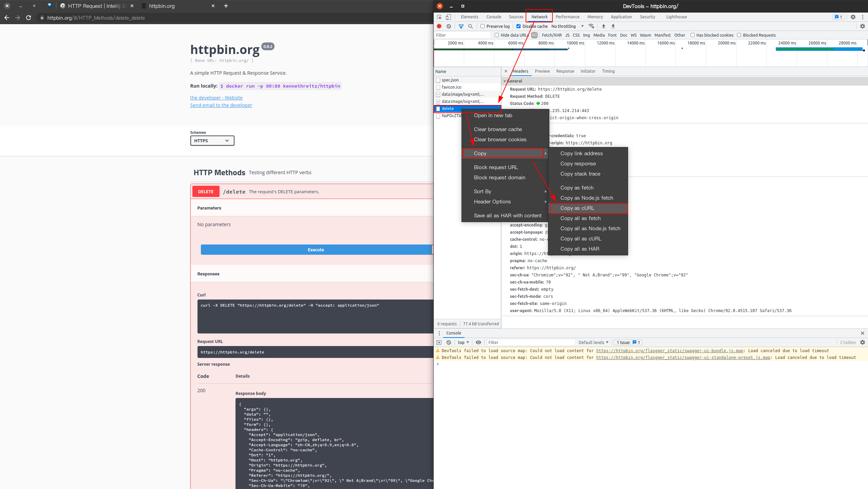This screenshot has height=489, width=868.
Task: Click the Import HAR upload icon
Action: tap(604, 26)
